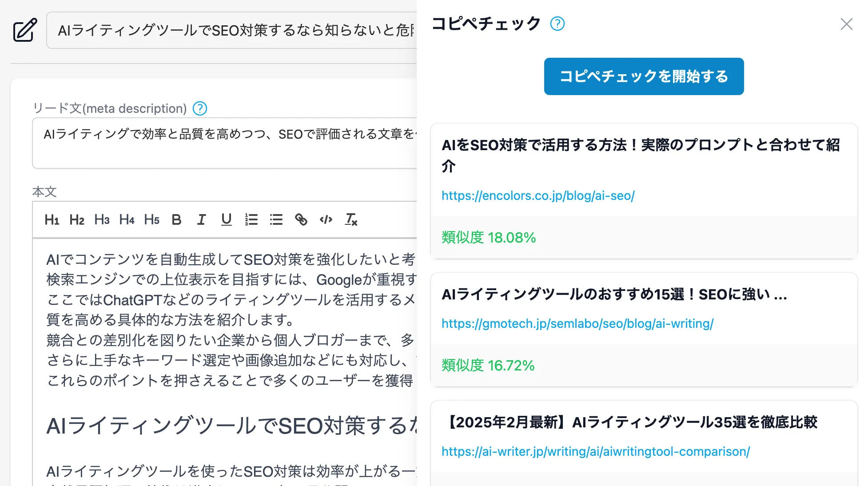
Task: Toggle italic formatting
Action: (x=201, y=219)
